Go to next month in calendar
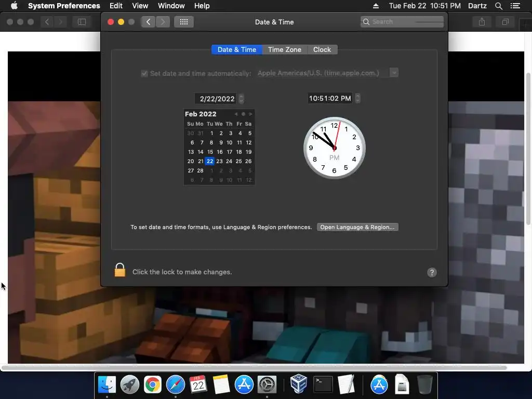 click(x=250, y=114)
